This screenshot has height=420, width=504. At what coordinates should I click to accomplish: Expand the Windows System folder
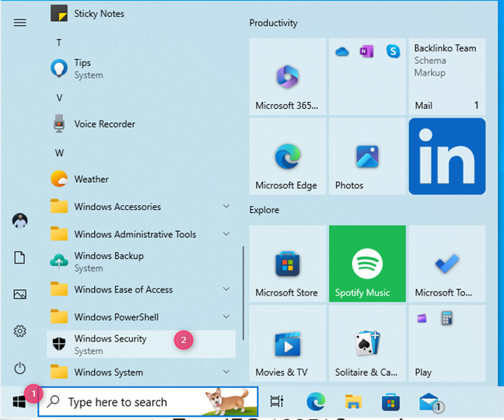pyautogui.click(x=141, y=372)
